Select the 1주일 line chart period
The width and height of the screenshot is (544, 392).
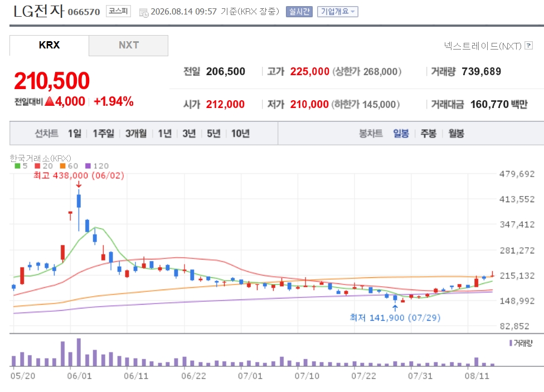pyautogui.click(x=103, y=134)
